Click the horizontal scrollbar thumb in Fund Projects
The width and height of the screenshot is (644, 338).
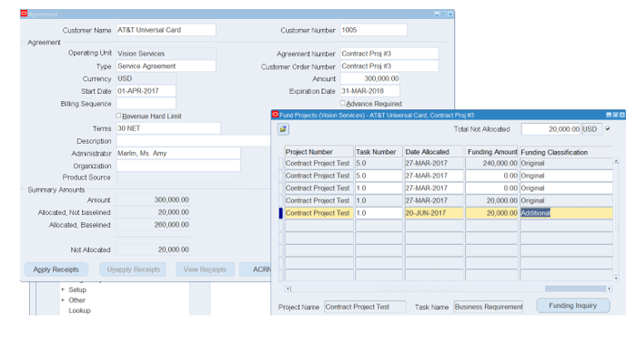576,288
